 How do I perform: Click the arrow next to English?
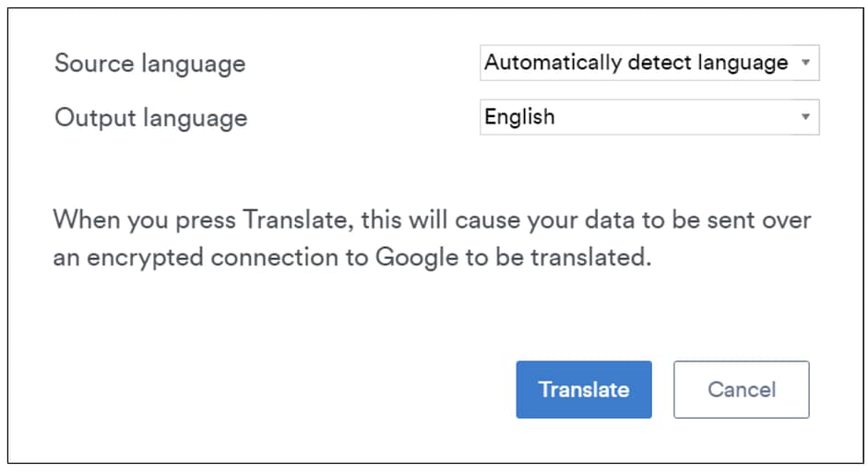[x=805, y=117]
